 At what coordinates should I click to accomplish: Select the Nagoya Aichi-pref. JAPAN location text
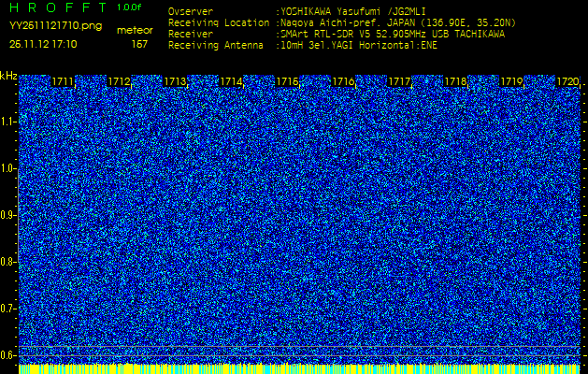[x=398, y=22]
